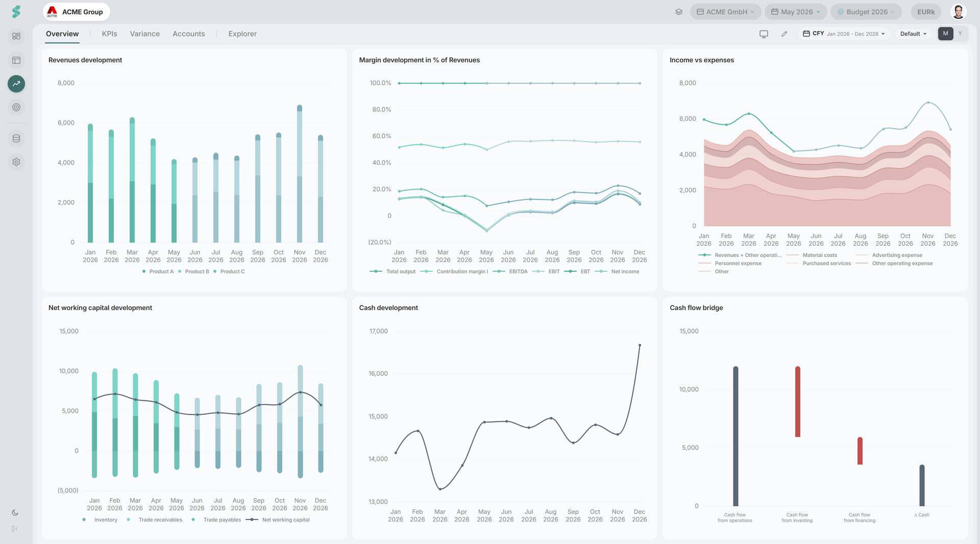Open the database sidebar icon
Viewport: 980px width, 544px height.
click(x=16, y=138)
